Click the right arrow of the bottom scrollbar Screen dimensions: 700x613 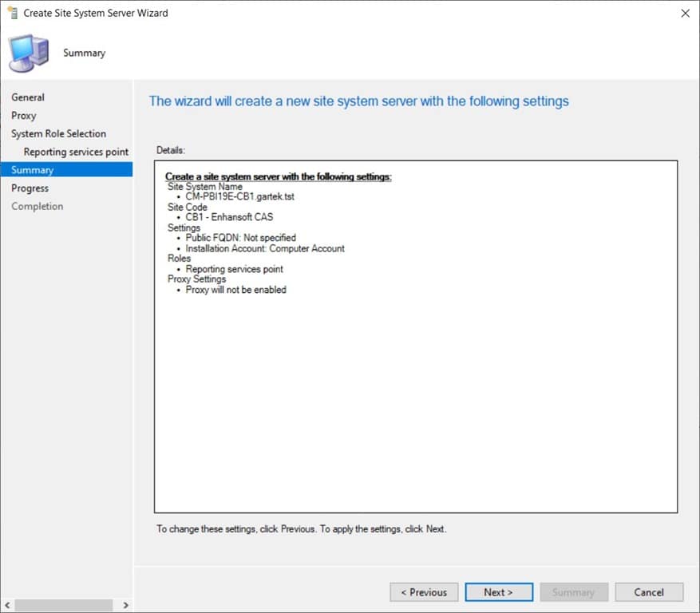click(x=125, y=606)
